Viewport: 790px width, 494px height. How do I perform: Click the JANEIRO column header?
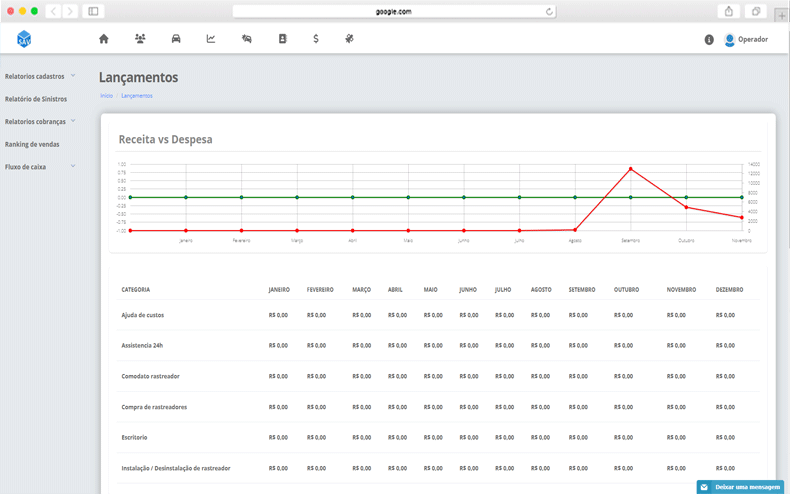(x=279, y=290)
